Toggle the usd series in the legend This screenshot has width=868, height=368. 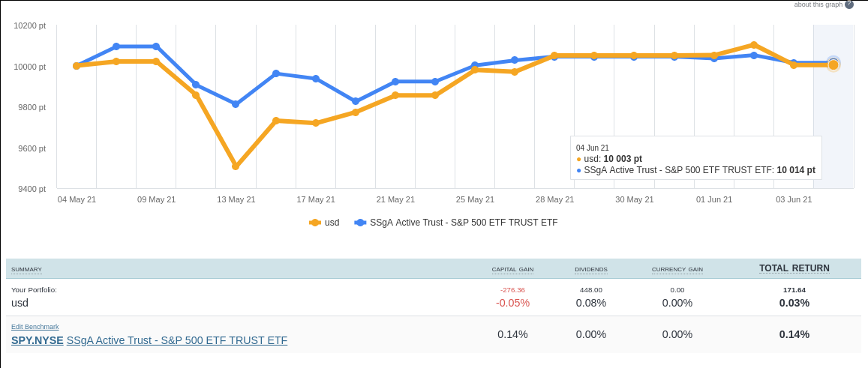[x=332, y=223]
